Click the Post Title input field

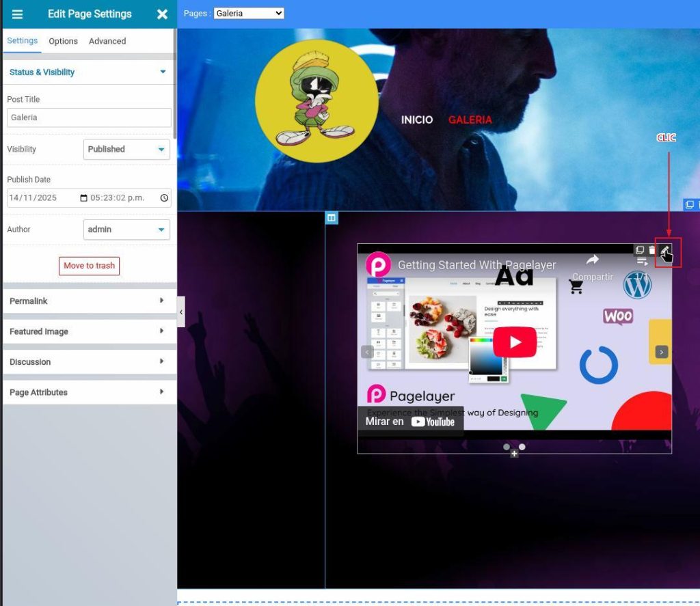(89, 118)
